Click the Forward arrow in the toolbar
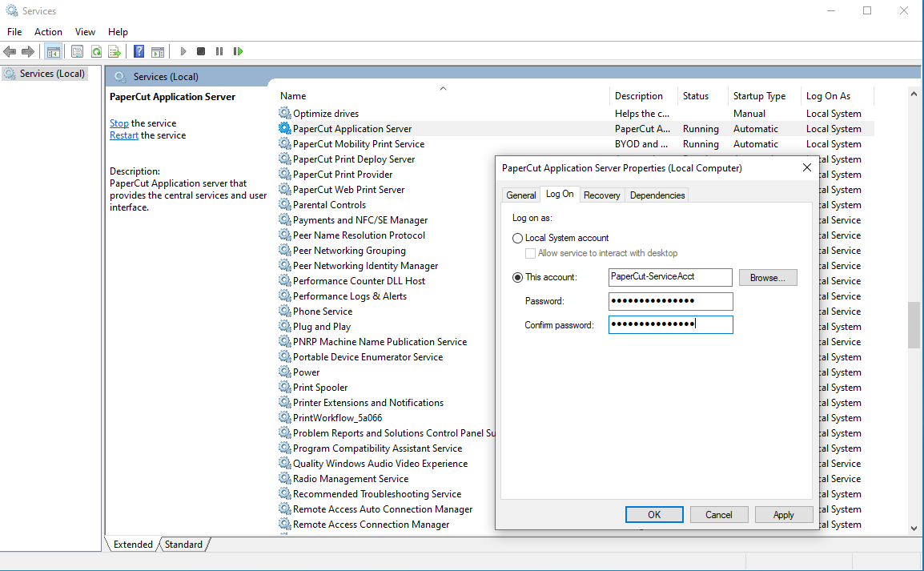 (x=28, y=51)
